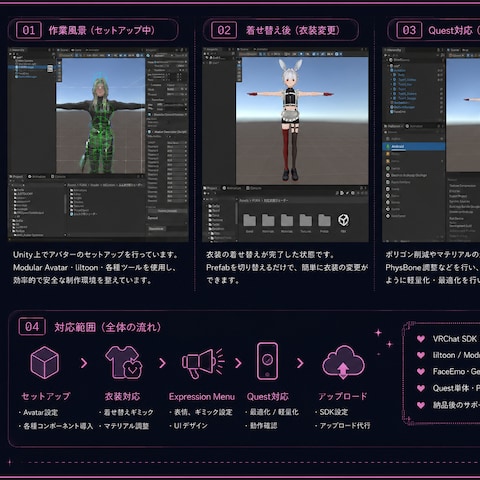
Task: Click the heading 対応範囲（全体の流れ）
Action: 108,327
